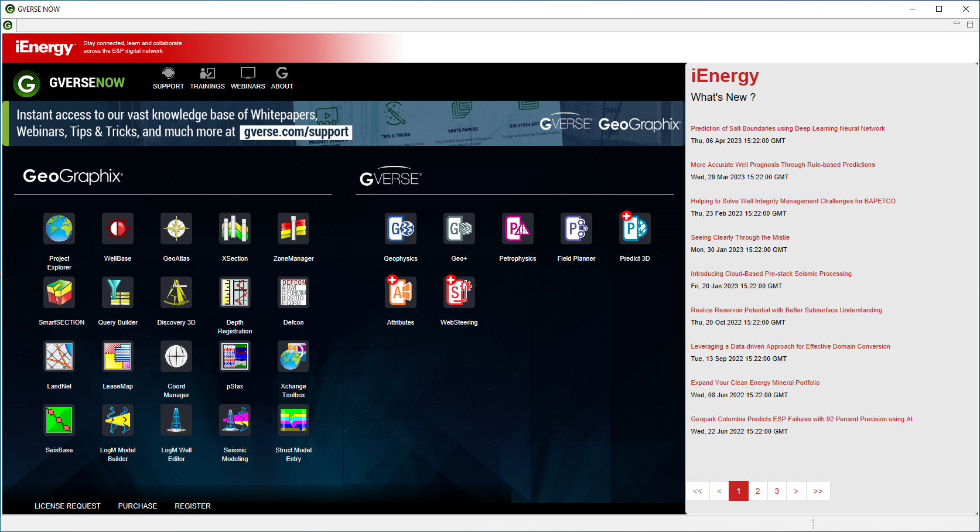
Task: Restore the inner document window
Action: pos(970,25)
